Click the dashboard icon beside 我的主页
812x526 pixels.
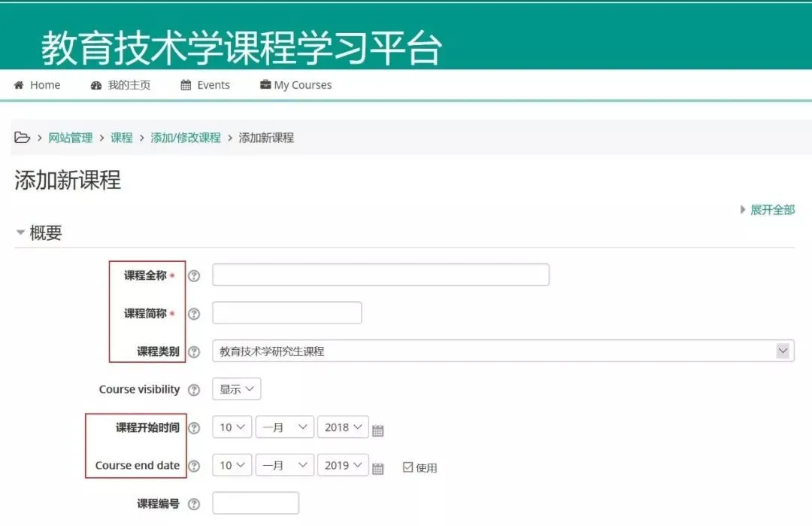click(x=95, y=85)
